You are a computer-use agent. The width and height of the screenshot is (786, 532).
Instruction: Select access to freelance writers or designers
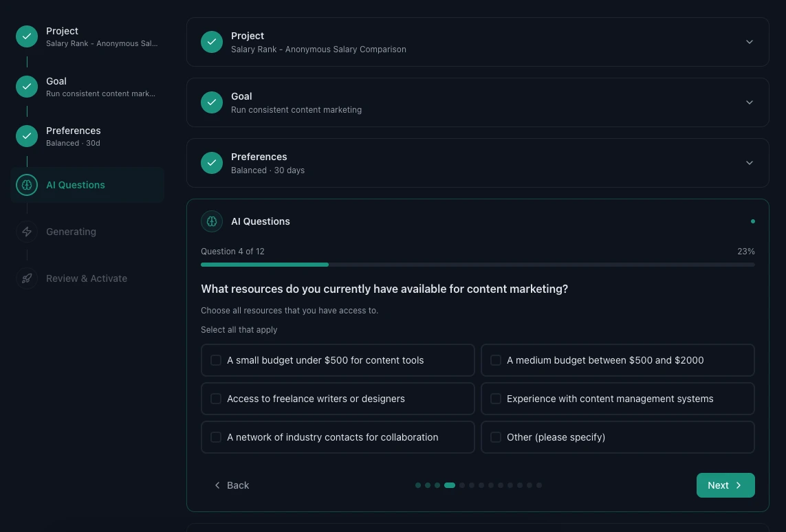pos(216,399)
